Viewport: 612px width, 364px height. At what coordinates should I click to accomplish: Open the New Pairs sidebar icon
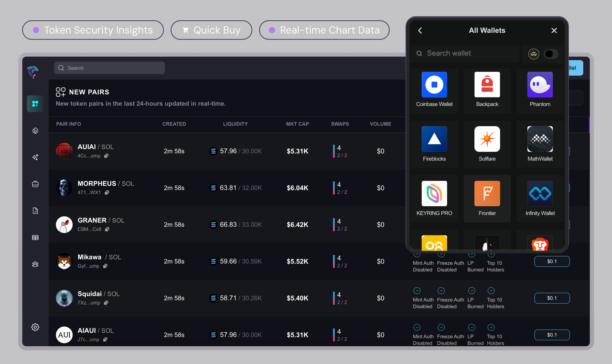point(35,104)
